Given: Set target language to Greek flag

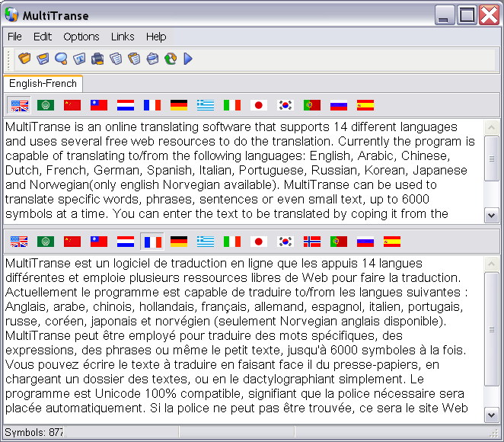Looking at the screenshot, I should tap(206, 242).
